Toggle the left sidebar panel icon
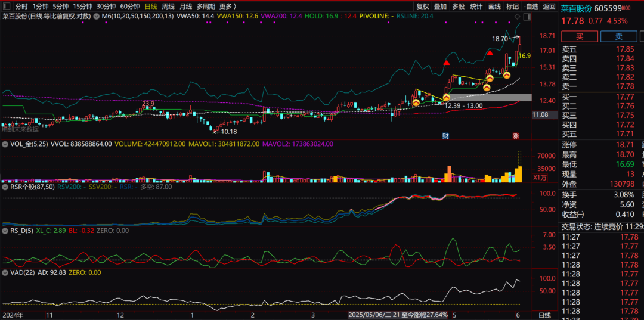The width and height of the screenshot is (644, 320). pyautogui.click(x=7, y=6)
